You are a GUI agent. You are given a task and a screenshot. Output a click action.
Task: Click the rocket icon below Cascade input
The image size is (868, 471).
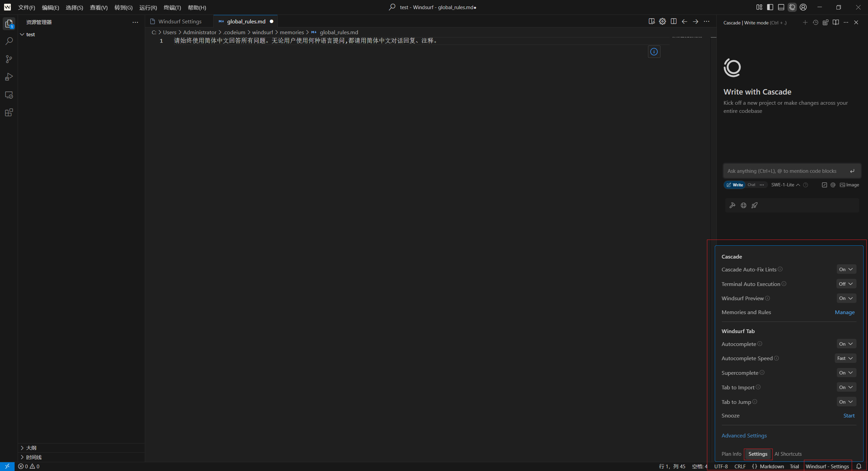(x=754, y=205)
